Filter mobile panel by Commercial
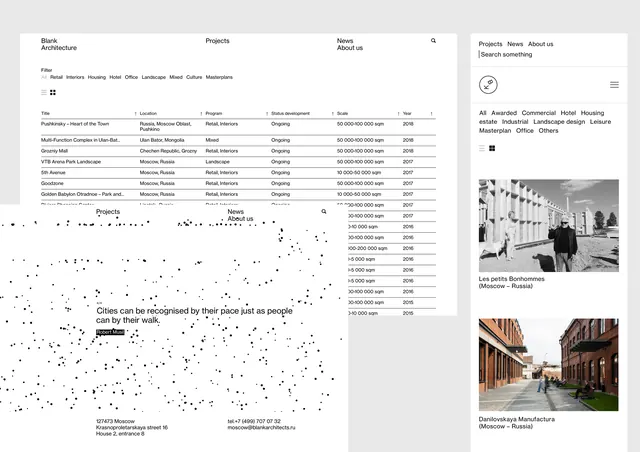The width and height of the screenshot is (640, 452). [538, 113]
